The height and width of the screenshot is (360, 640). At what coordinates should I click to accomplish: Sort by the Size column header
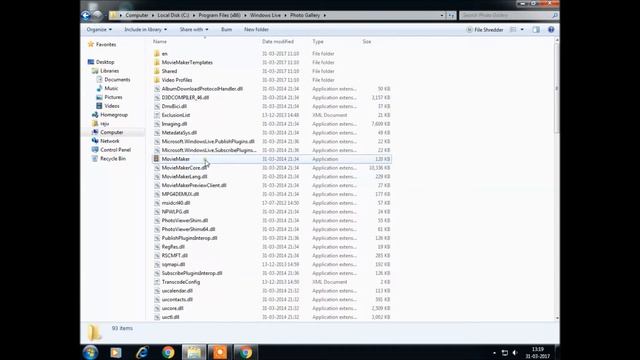367,42
